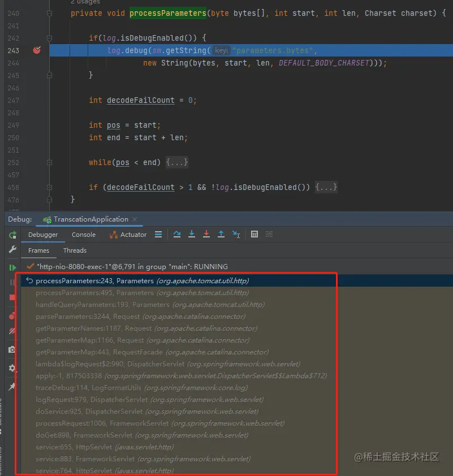Select the http-nio-8080-exec-1 thread dropdown

click(237, 266)
